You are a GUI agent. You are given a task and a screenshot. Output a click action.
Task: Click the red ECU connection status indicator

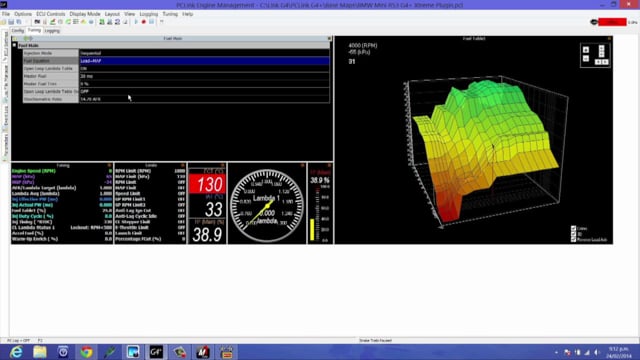point(612,22)
